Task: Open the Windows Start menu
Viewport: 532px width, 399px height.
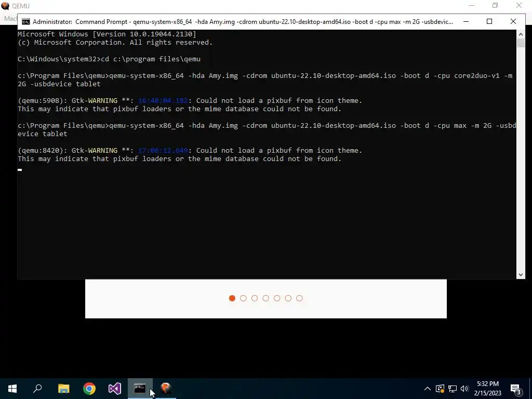Action: 12,389
